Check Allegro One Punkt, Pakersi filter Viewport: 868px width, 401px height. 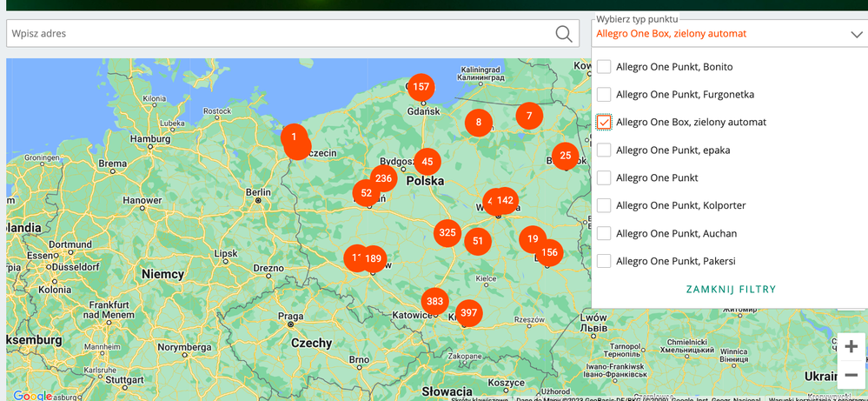coord(604,261)
